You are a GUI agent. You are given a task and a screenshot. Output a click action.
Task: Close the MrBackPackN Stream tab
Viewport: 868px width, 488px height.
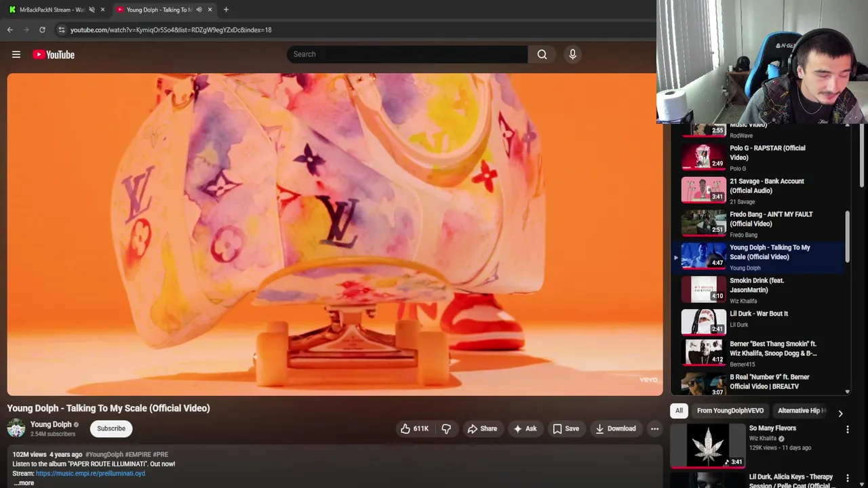point(102,9)
